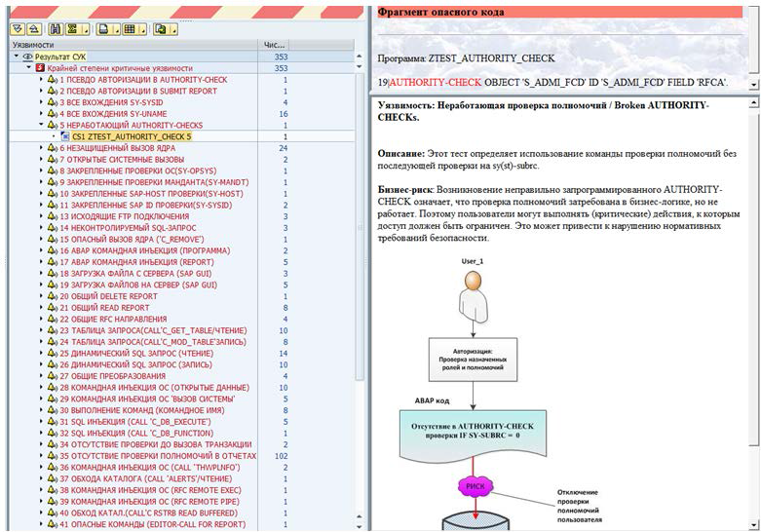
Task: Expand node 30 ВЫПОЛНЕНИЕ КОМАНД (КОМАНДНОЕ ИМЯ)
Action: (41, 410)
